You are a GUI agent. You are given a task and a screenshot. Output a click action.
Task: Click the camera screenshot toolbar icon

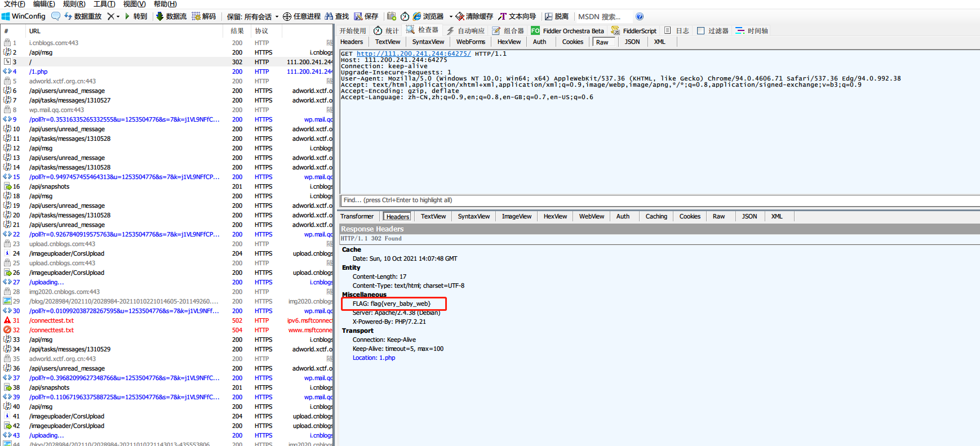(392, 16)
